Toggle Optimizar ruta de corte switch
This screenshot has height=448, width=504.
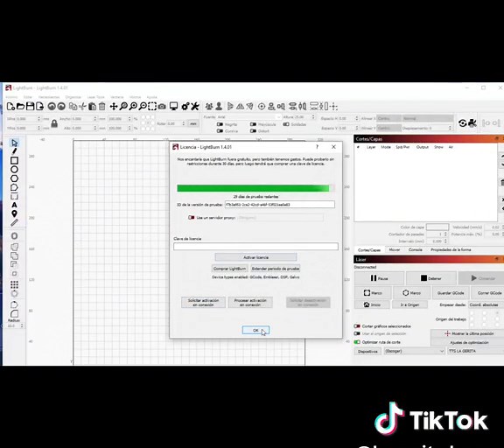click(357, 342)
